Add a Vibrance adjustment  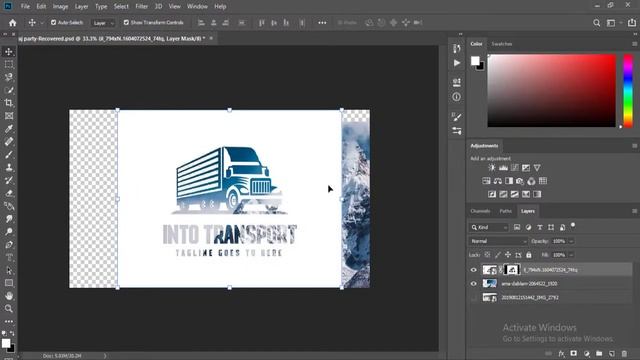coord(537,168)
